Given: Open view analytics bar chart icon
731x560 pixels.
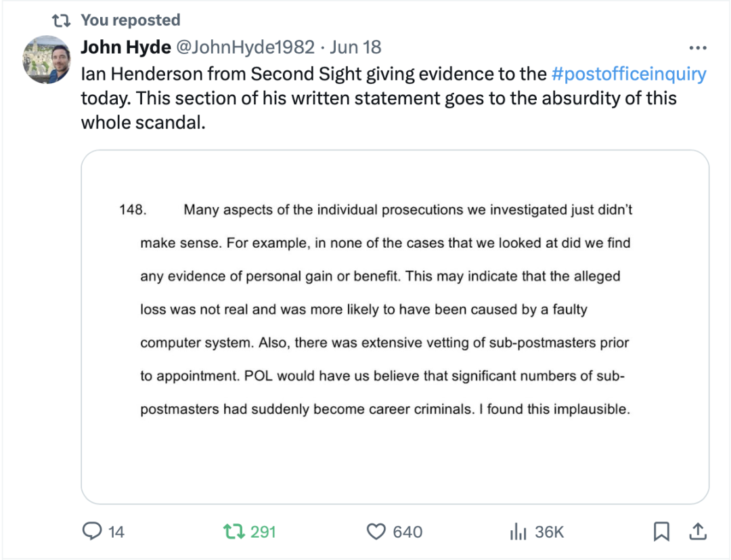Looking at the screenshot, I should click(518, 532).
